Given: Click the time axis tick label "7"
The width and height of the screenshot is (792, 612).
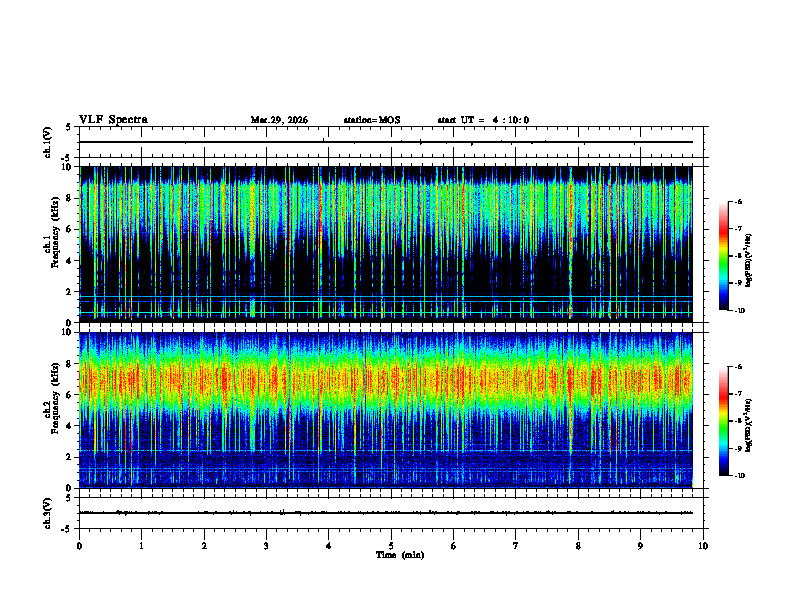Looking at the screenshot, I should (516, 546).
